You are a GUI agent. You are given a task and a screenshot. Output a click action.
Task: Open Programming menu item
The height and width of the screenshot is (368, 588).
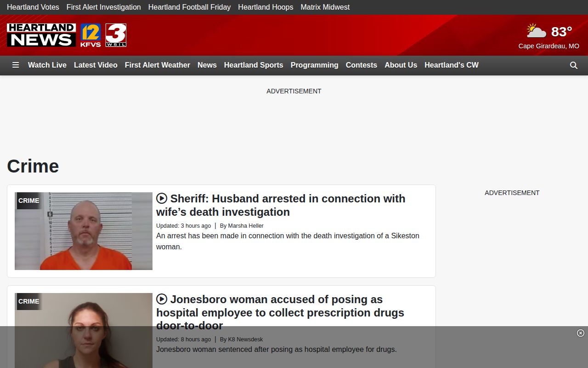pos(315,65)
